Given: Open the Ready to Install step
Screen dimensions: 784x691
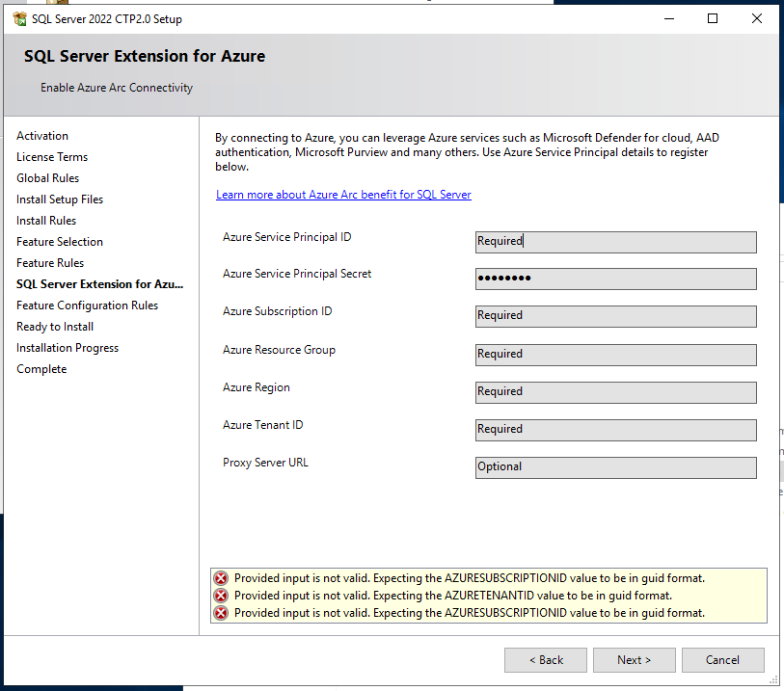Looking at the screenshot, I should 55,326.
